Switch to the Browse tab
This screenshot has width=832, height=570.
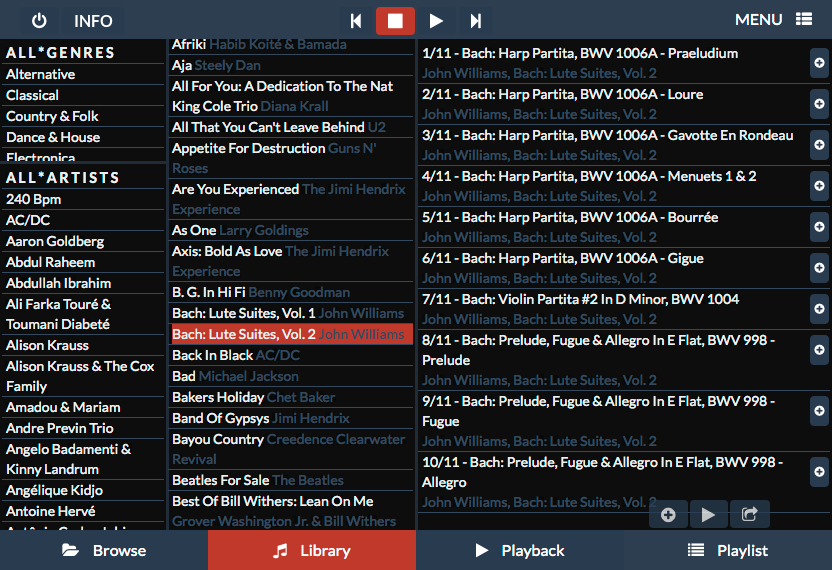click(x=104, y=550)
